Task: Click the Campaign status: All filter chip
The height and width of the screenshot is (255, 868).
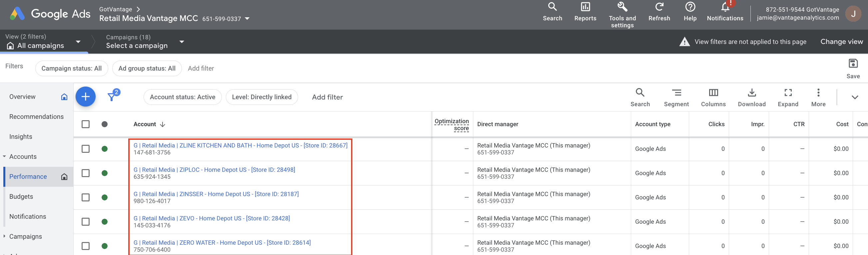Action: pyautogui.click(x=71, y=68)
